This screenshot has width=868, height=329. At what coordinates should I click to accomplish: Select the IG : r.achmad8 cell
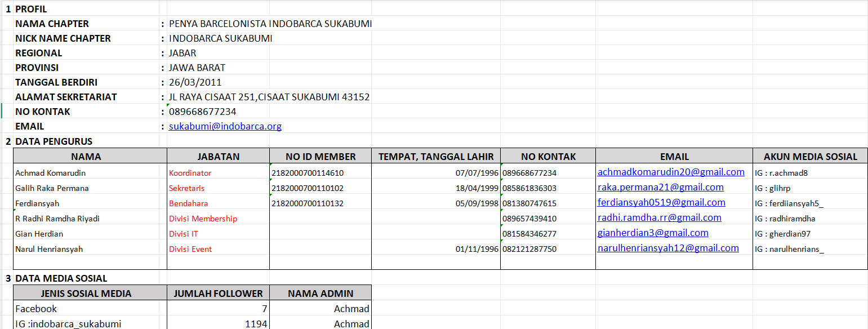click(x=811, y=173)
